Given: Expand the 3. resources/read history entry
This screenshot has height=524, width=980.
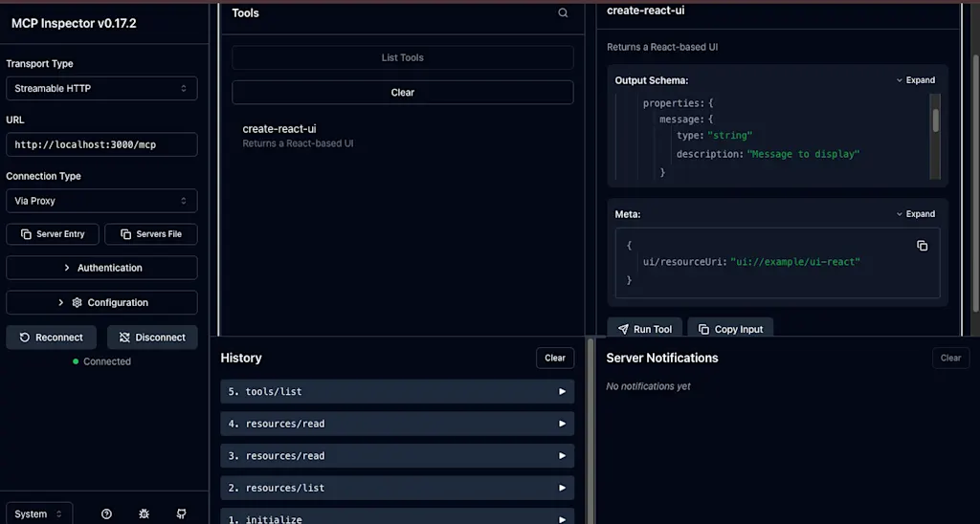Looking at the screenshot, I should pos(397,456).
